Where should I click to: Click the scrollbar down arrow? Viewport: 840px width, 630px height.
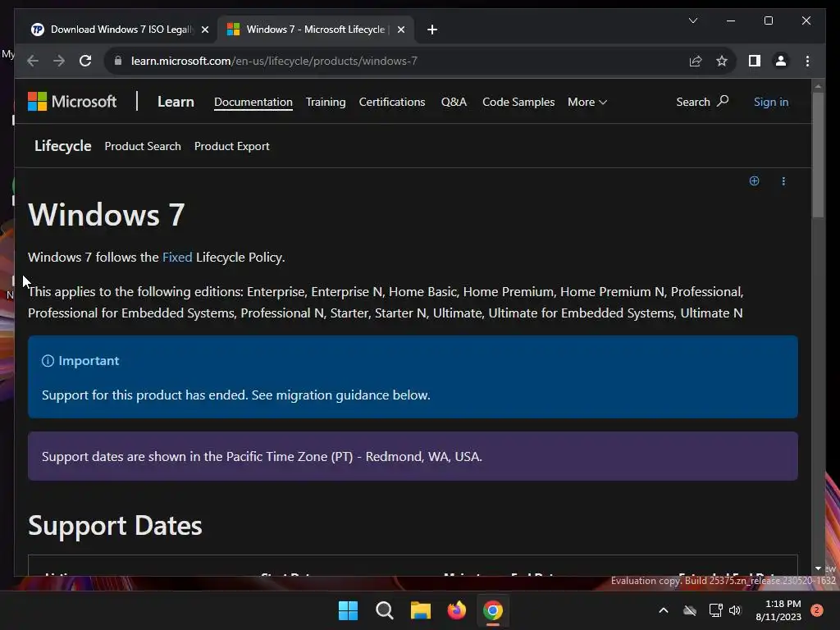pyautogui.click(x=818, y=568)
